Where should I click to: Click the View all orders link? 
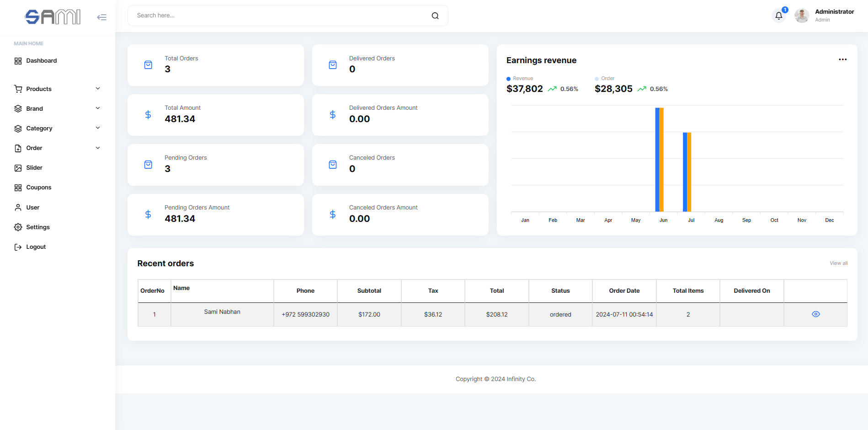tap(838, 263)
